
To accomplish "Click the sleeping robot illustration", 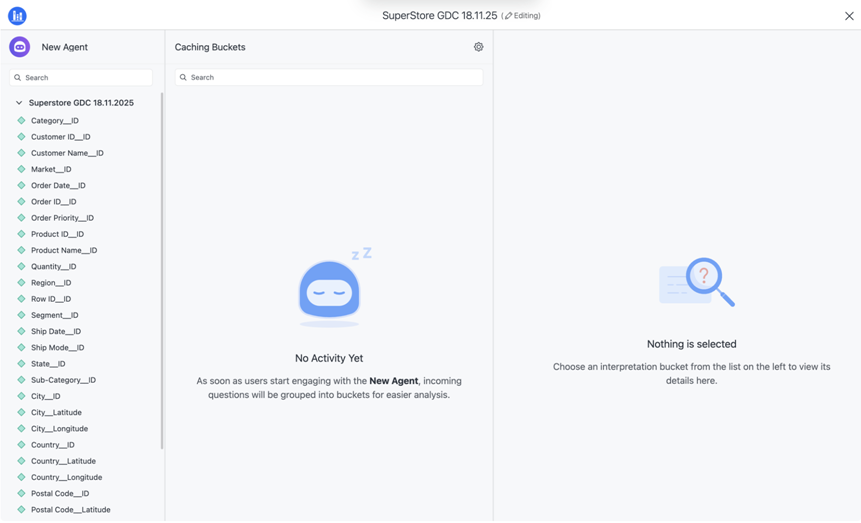I will pos(330,290).
